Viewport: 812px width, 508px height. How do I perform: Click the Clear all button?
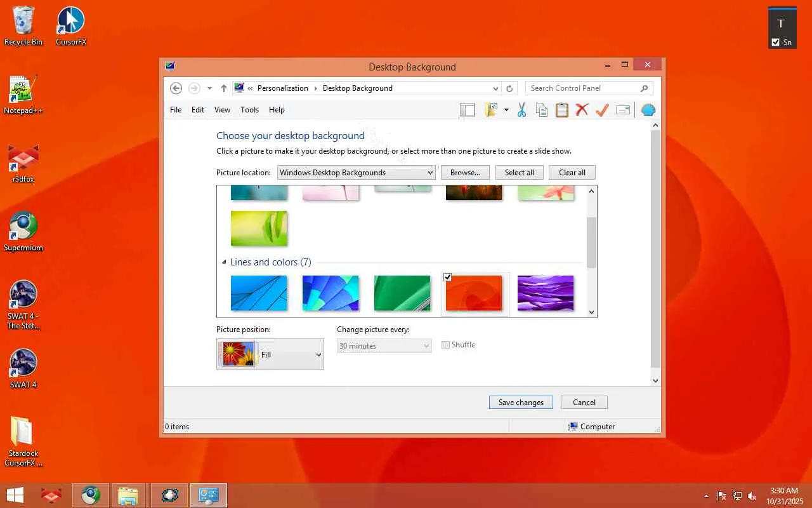tap(572, 172)
